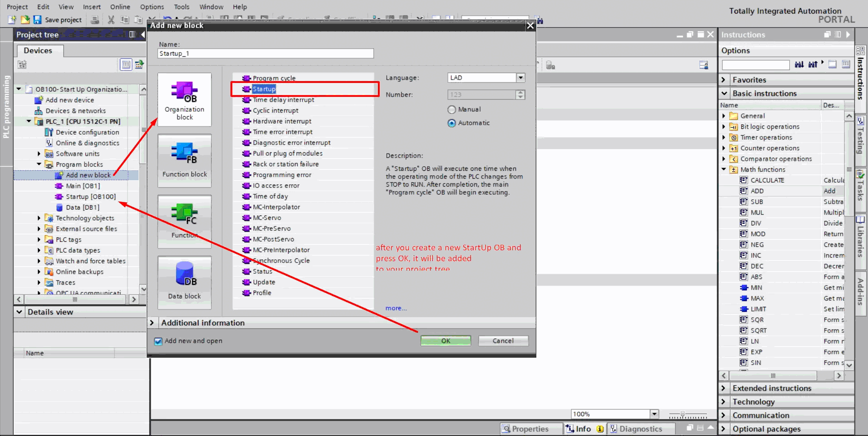Close the Add new block dialog
This screenshot has height=436, width=868.
pyautogui.click(x=530, y=26)
